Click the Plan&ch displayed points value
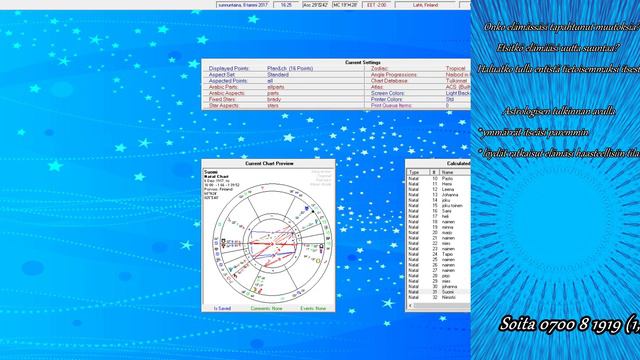The width and height of the screenshot is (640, 360). pos(290,69)
